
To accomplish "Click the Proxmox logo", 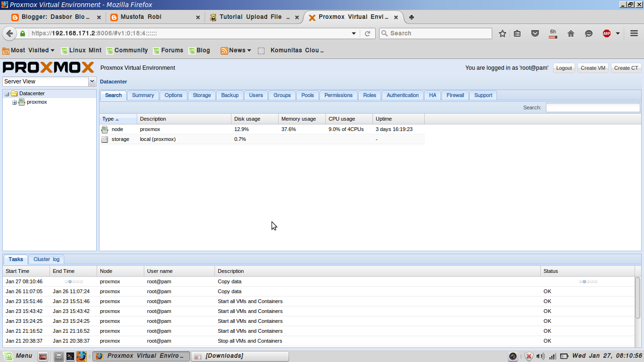I will coord(49,67).
